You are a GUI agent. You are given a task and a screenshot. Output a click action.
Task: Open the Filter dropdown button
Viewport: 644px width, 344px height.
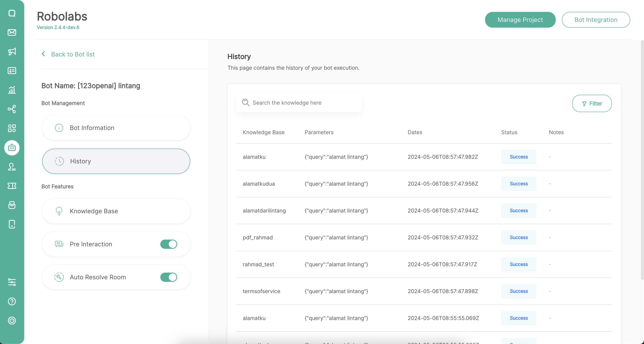click(x=592, y=104)
